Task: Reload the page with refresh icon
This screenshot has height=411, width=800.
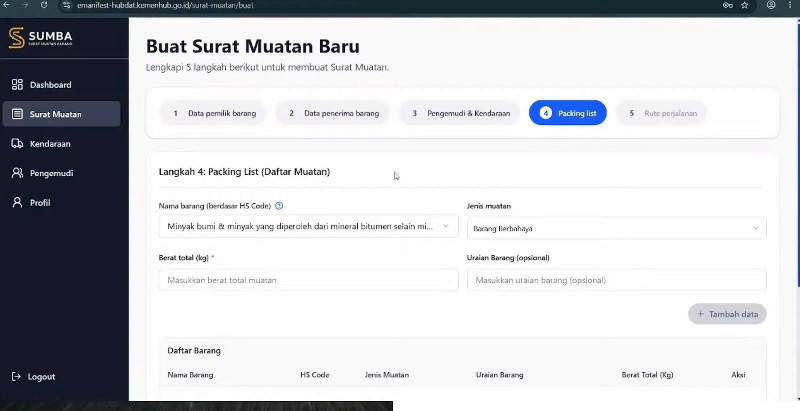Action: 44,5
